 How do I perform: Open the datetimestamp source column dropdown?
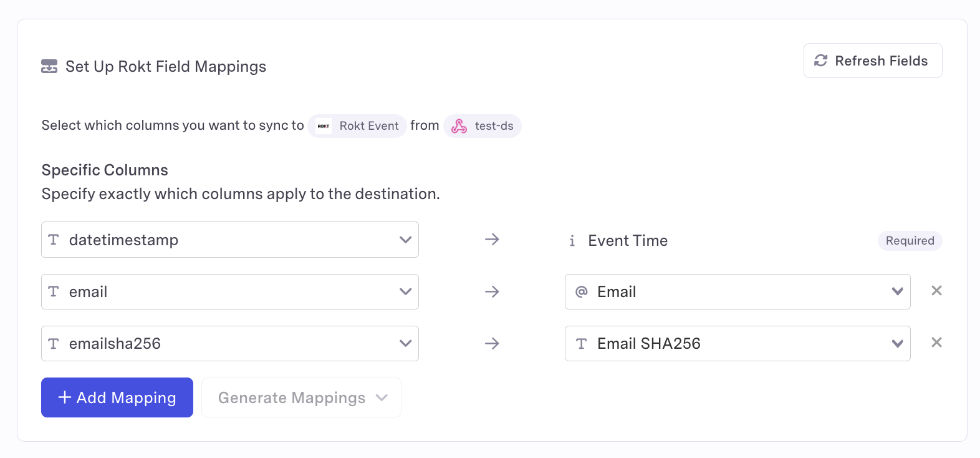coord(230,240)
